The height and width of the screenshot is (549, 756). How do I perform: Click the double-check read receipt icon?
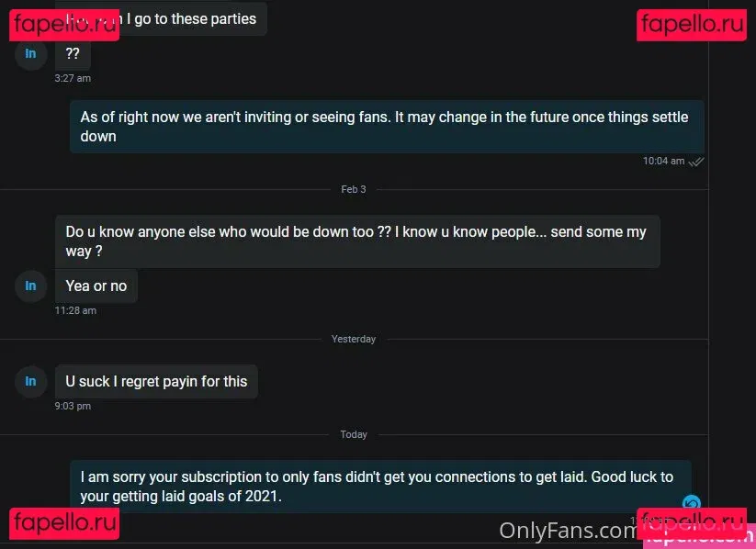[695, 162]
